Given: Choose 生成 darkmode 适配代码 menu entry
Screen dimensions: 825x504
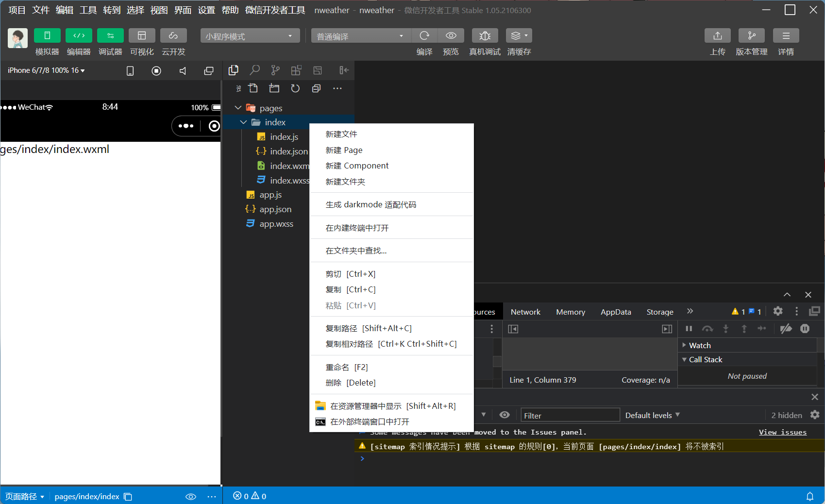Looking at the screenshot, I should pyautogui.click(x=392, y=204).
